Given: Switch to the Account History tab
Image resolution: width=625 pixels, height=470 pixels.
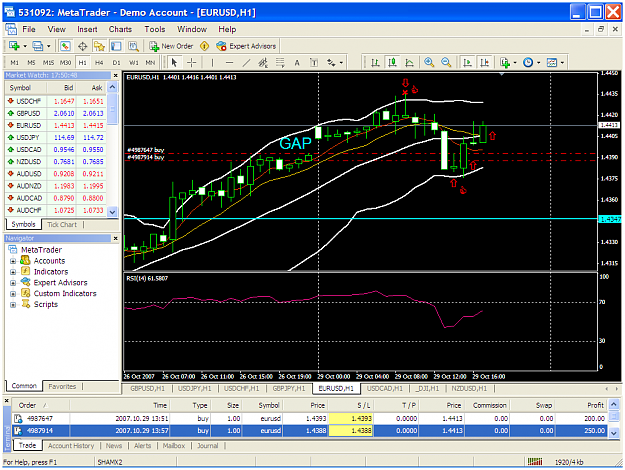Looking at the screenshot, I should point(71,446).
